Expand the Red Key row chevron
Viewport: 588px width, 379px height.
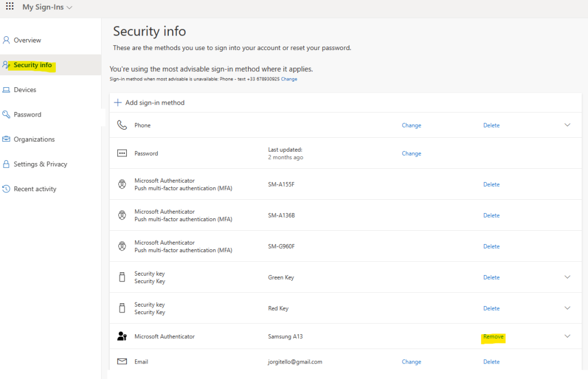[x=567, y=308]
